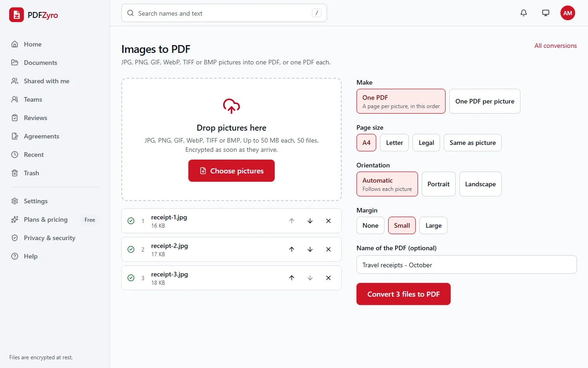Click the green check icon beside receipt-3.jpg
The image size is (588, 368).
pos(131,278)
